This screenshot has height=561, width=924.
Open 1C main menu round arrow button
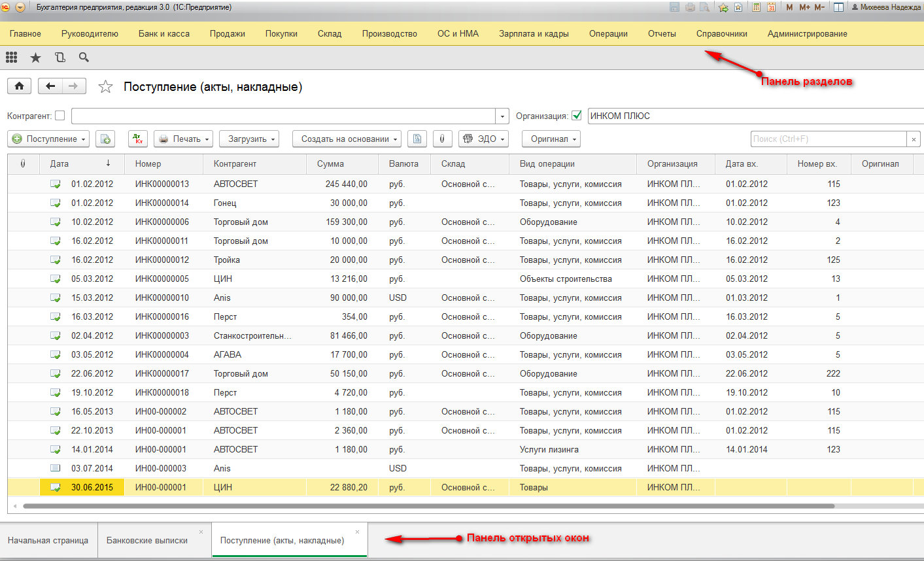coord(20,7)
